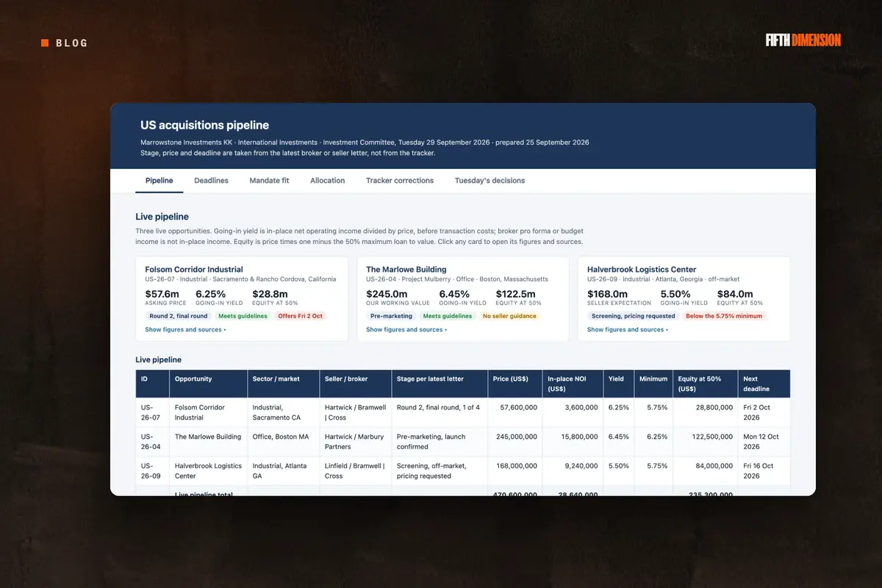This screenshot has height=588, width=882.
Task: Click the Fifth Dimension logo
Action: click(803, 40)
